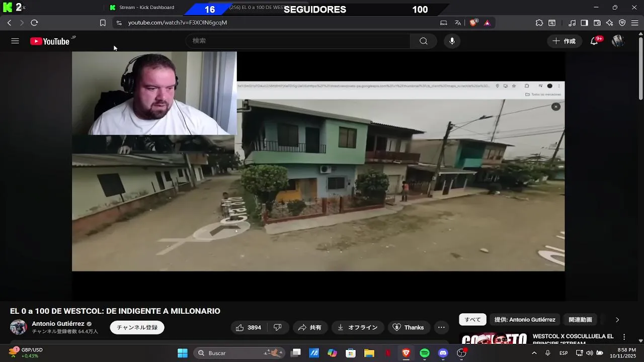
Task: Open Task View on the taskbar
Action: pos(296,353)
